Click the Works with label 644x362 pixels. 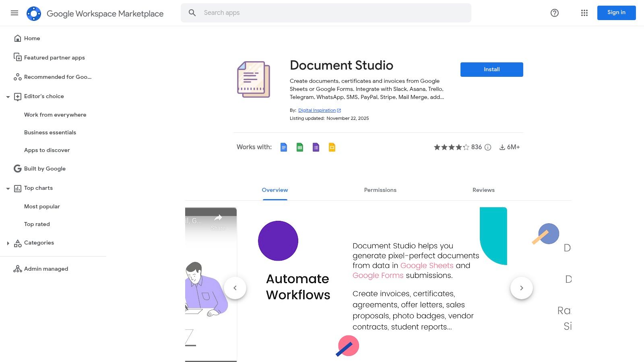tap(254, 147)
